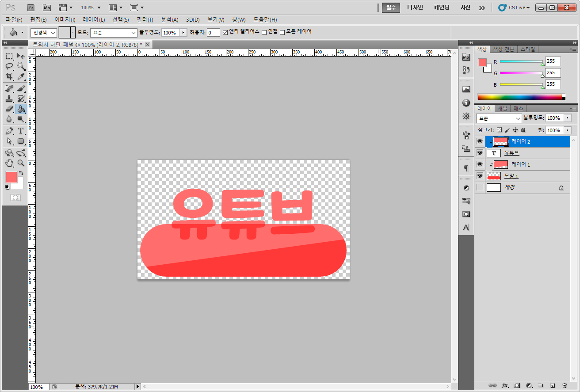Select the Horizontal Type tool
Image resolution: width=580 pixels, height=392 pixels.
tap(21, 131)
